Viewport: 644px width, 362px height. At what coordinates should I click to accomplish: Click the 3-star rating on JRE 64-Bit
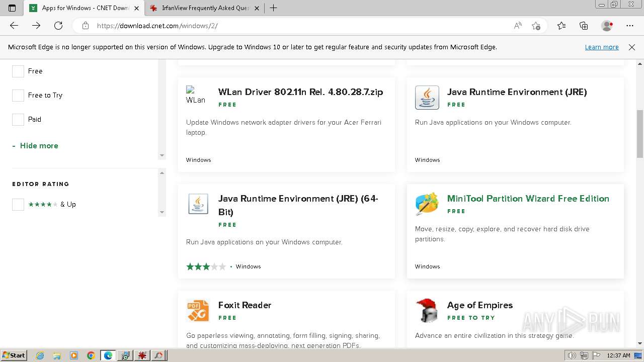coord(206,266)
